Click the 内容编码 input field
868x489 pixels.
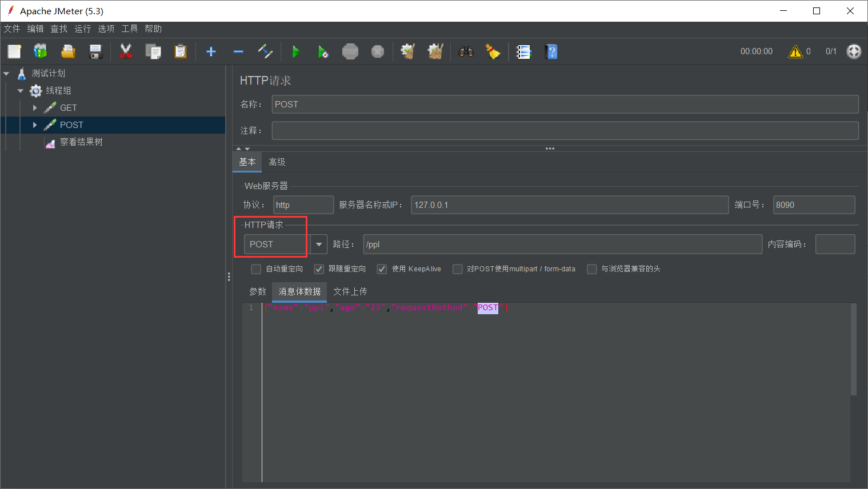tap(835, 244)
